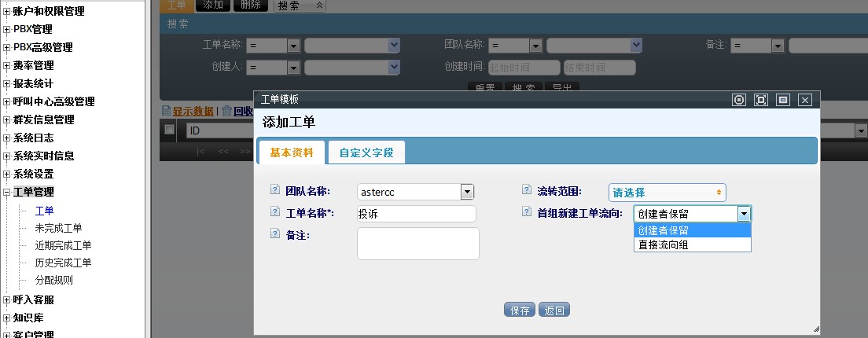Screen dimensions: 868x338
Task: Choose 直接流向组 from the dropdown list
Action: (693, 244)
